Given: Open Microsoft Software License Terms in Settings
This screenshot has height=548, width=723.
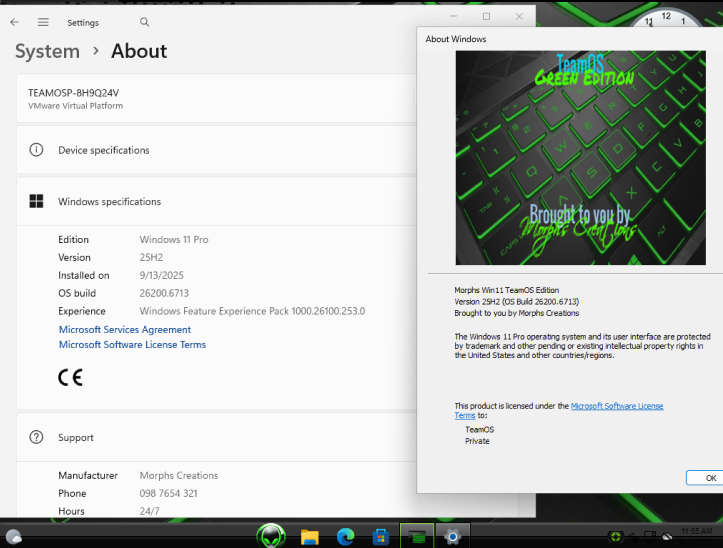Looking at the screenshot, I should pyautogui.click(x=132, y=345).
